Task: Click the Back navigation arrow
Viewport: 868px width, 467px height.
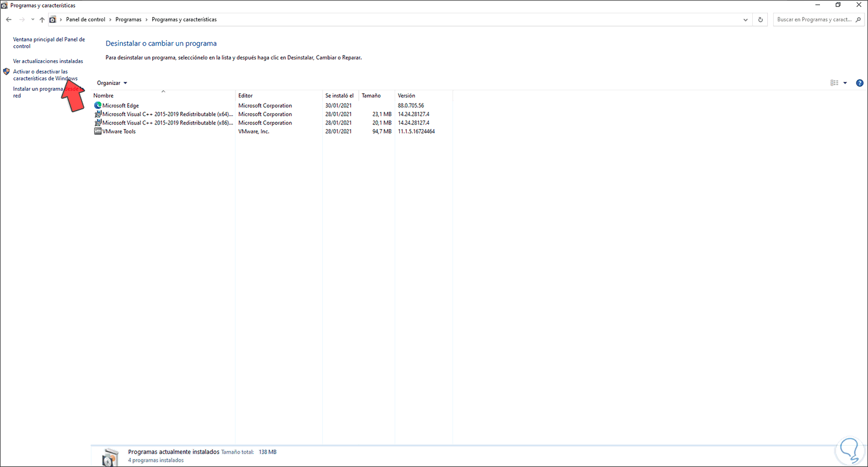Action: [x=9, y=20]
